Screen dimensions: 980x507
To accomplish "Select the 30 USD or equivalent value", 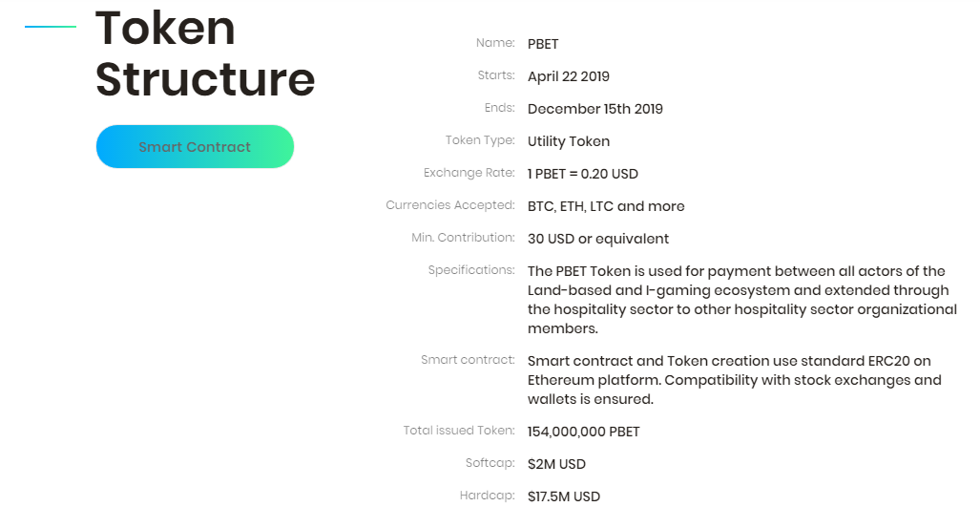I will [x=598, y=239].
